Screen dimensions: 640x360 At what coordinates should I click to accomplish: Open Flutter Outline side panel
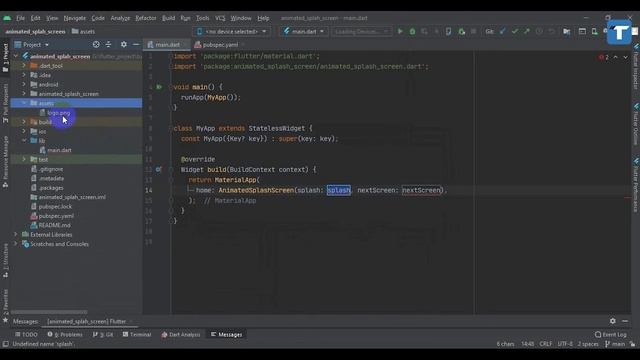tap(636, 124)
